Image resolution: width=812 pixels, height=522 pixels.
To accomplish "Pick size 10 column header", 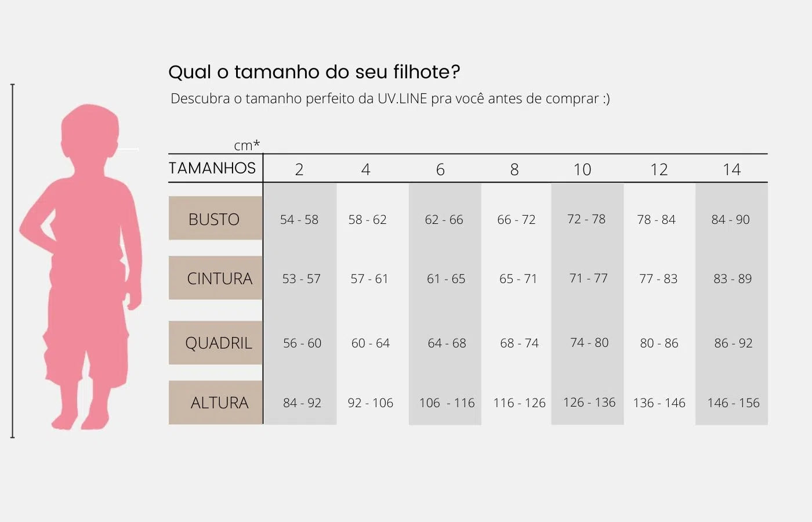I will (582, 169).
